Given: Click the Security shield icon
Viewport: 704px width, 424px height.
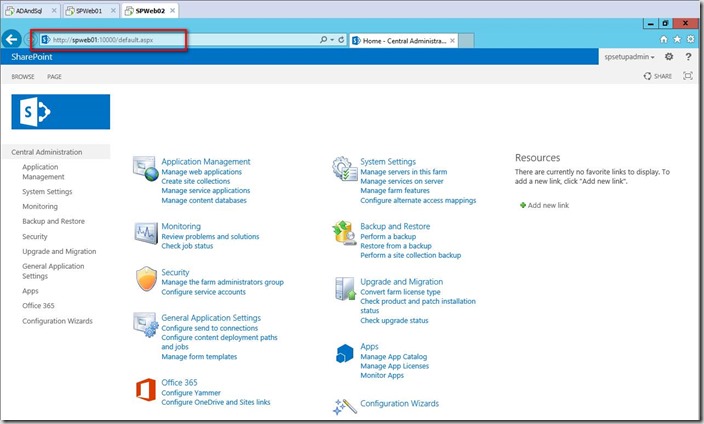Looking at the screenshot, I should [x=145, y=278].
